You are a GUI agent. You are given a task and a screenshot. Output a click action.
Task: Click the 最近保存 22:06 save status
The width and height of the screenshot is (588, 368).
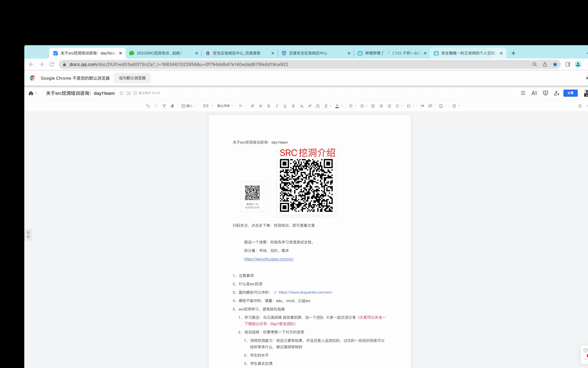coord(147,93)
